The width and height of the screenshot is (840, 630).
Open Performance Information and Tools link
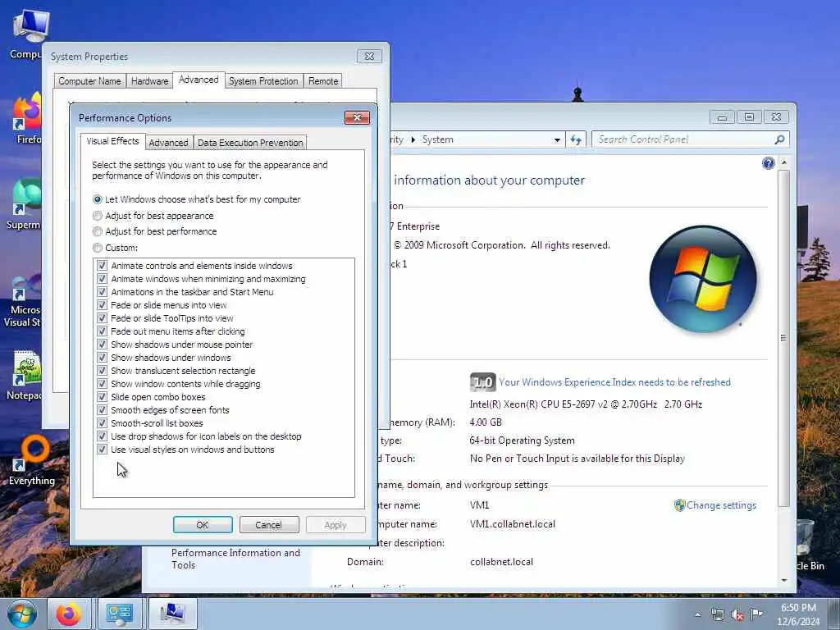tap(235, 559)
